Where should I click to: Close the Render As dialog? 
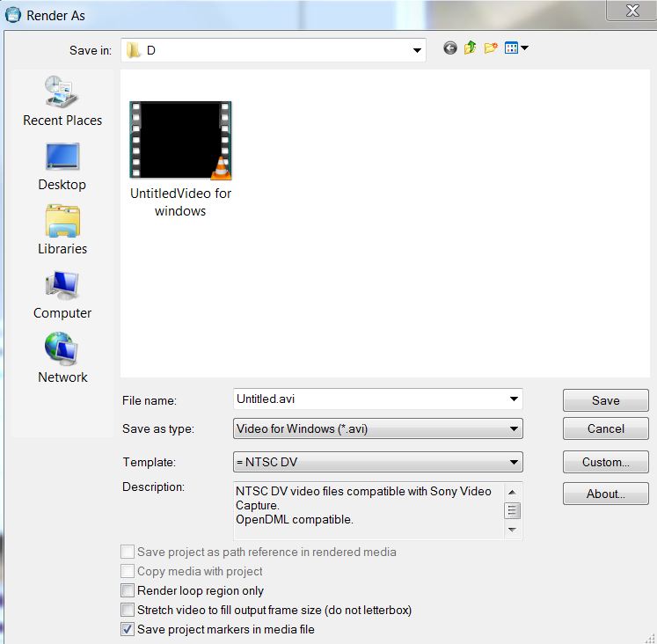coord(631,10)
